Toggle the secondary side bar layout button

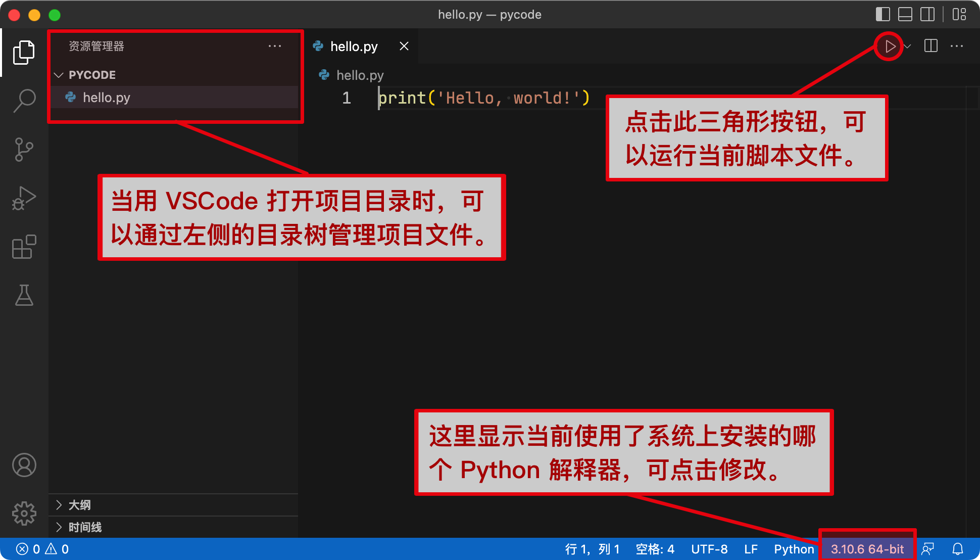927,14
